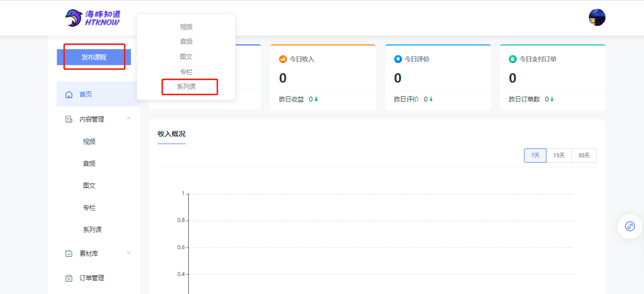Click the 素材库 label in the sidebar

click(x=89, y=253)
